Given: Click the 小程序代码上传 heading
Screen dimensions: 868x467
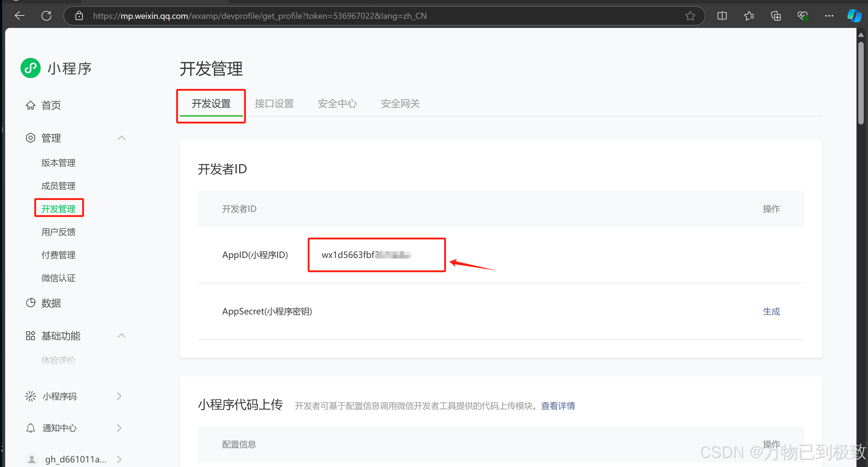Looking at the screenshot, I should (240, 404).
